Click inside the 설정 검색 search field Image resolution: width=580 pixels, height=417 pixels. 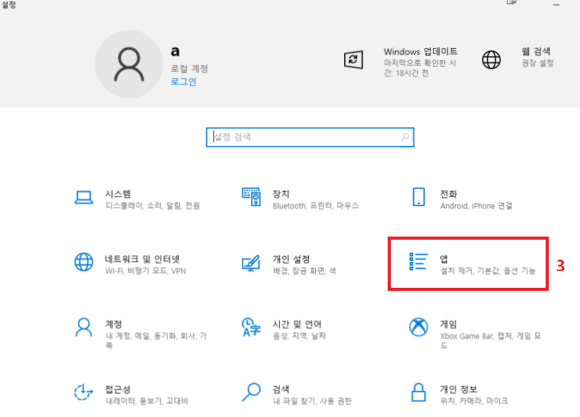(310, 137)
